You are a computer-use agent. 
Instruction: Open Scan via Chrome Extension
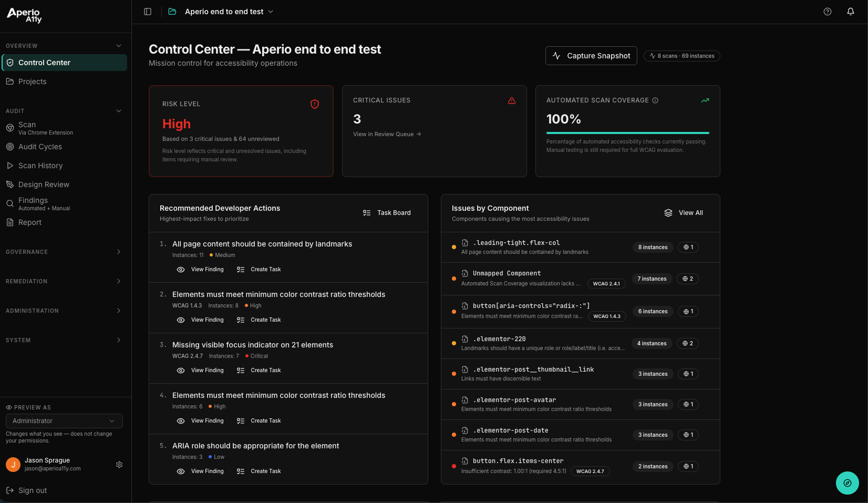[x=64, y=128]
